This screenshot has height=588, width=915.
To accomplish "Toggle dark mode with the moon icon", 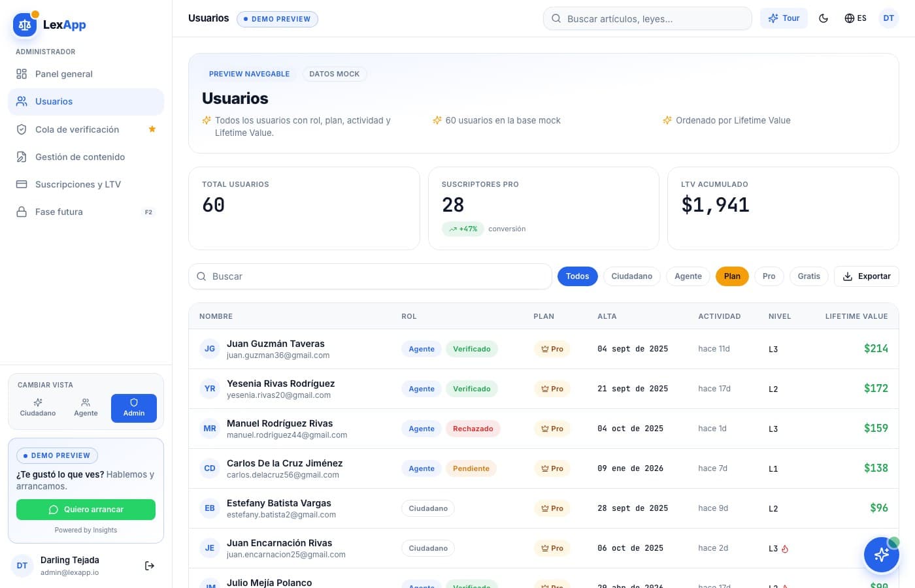I will [x=823, y=18].
